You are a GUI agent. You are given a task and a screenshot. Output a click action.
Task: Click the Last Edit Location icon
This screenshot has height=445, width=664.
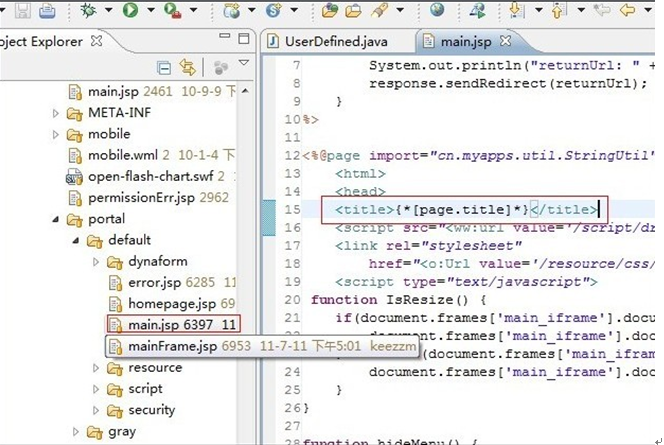(602, 10)
